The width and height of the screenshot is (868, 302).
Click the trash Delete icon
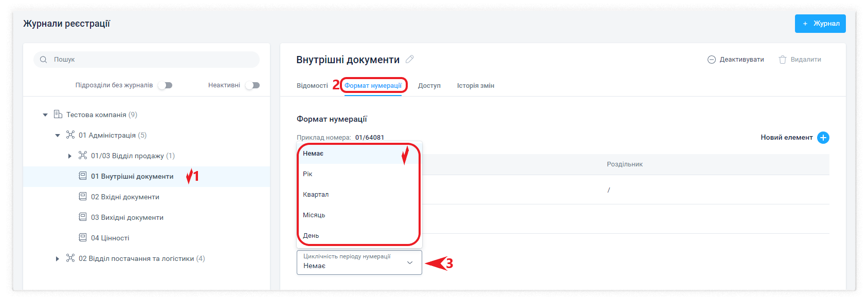(783, 60)
